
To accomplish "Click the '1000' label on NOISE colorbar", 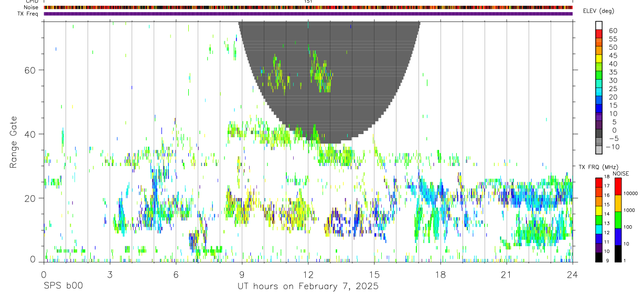I will 630,210.
